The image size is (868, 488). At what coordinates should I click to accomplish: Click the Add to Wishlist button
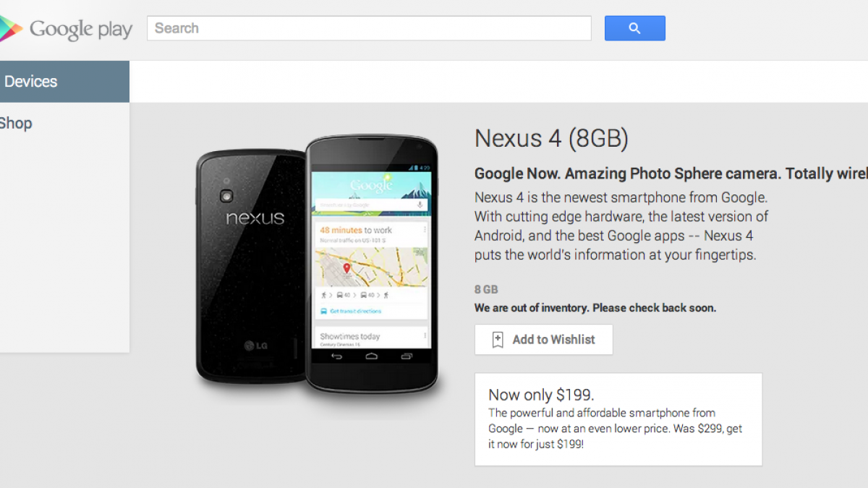click(x=543, y=340)
